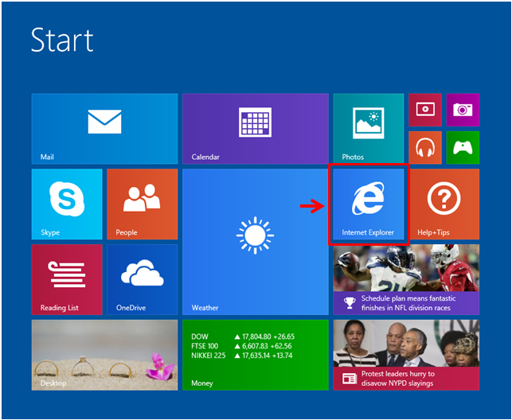Open the Mail tile

(104, 129)
